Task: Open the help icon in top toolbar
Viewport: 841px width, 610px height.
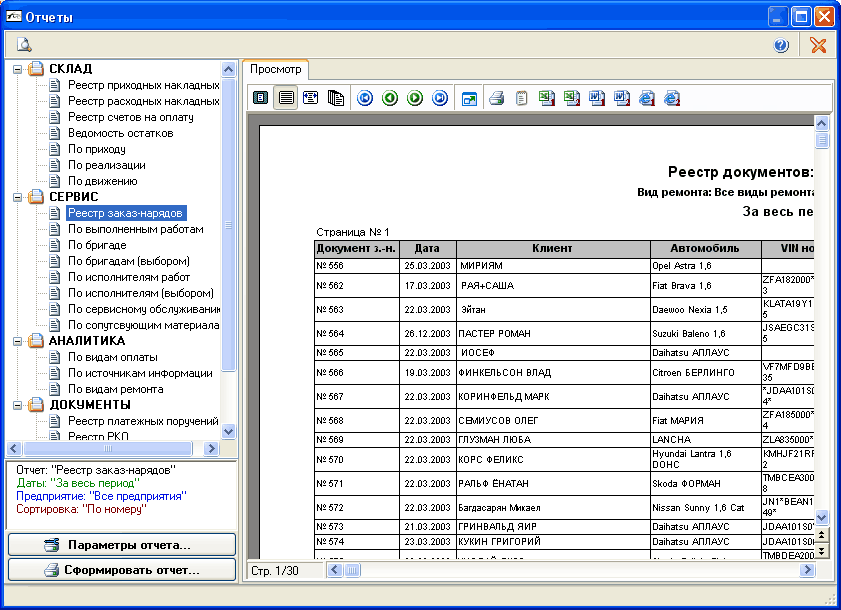Action: (x=781, y=45)
